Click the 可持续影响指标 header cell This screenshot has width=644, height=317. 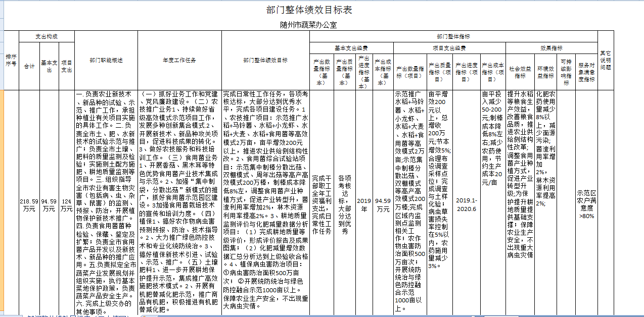point(566,72)
